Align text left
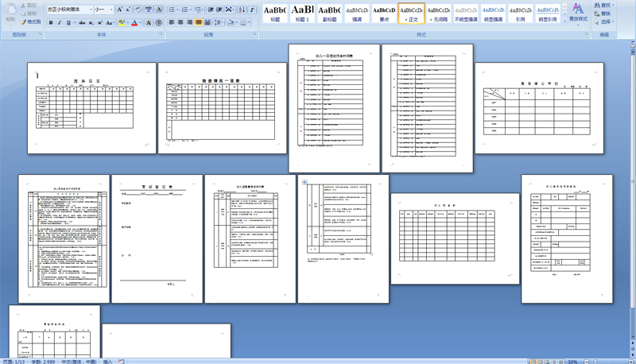This screenshot has height=364, width=636. click(172, 22)
